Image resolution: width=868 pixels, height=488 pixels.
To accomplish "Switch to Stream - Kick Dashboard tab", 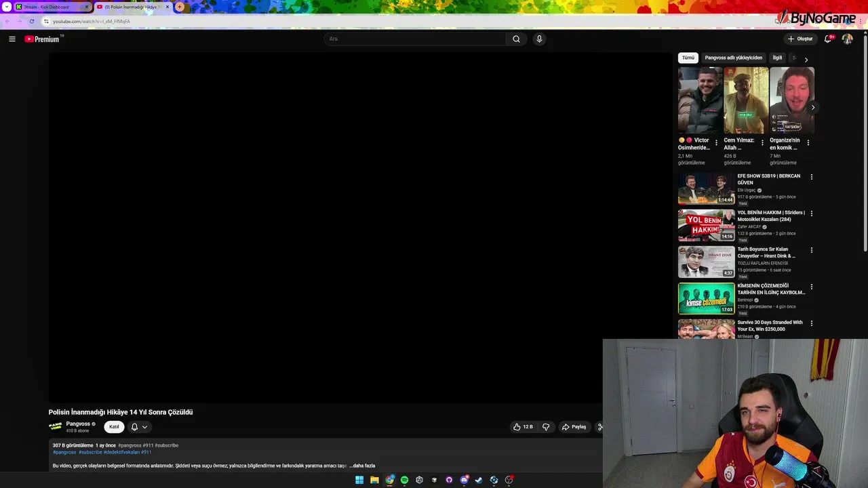I will point(53,7).
